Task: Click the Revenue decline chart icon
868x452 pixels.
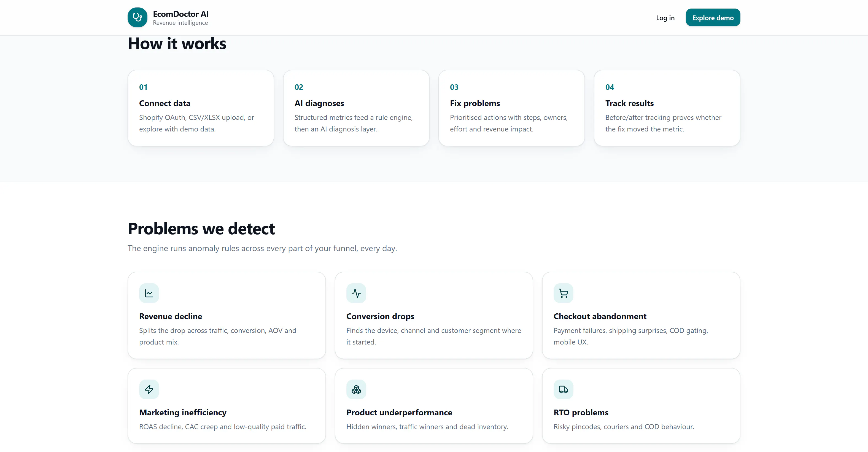Action: click(149, 293)
